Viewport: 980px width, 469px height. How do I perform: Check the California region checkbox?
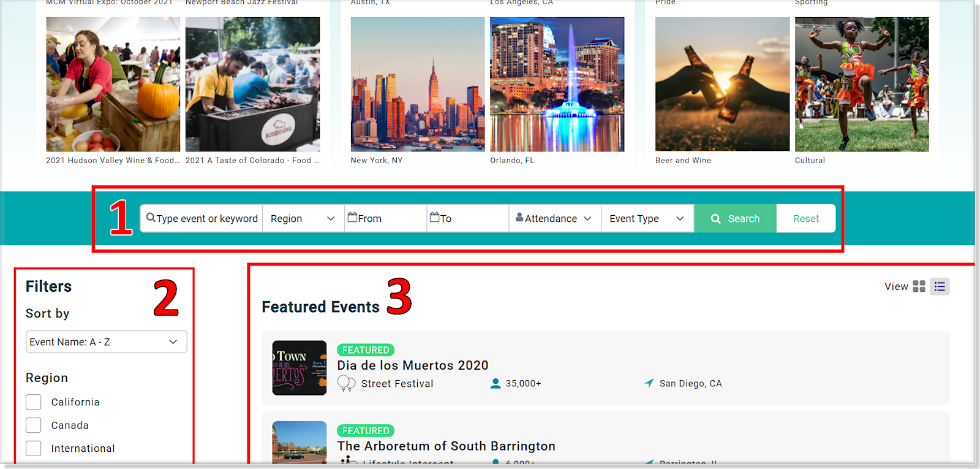[34, 402]
